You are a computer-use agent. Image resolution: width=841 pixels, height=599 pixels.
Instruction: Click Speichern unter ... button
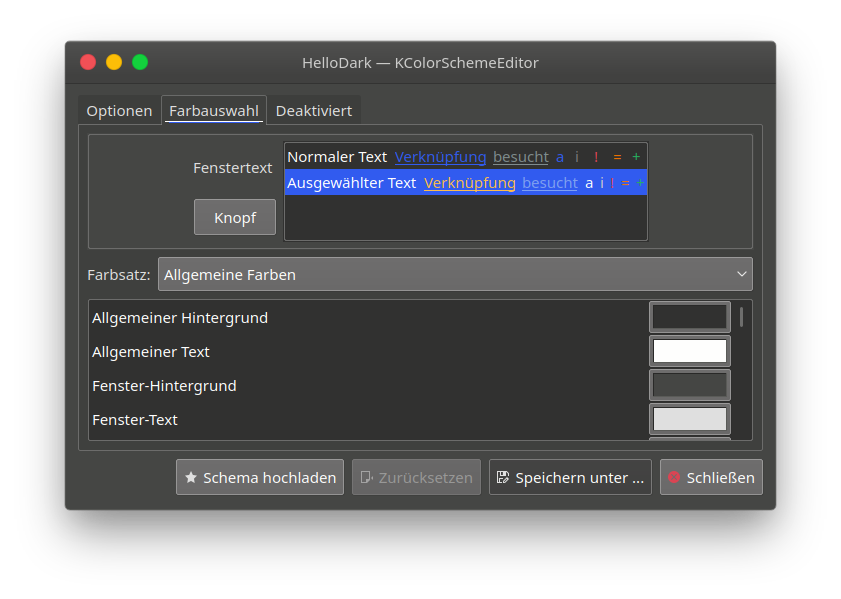[x=570, y=477]
